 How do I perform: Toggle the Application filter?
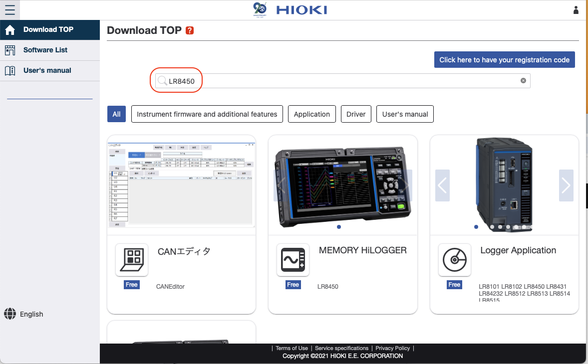coord(311,114)
